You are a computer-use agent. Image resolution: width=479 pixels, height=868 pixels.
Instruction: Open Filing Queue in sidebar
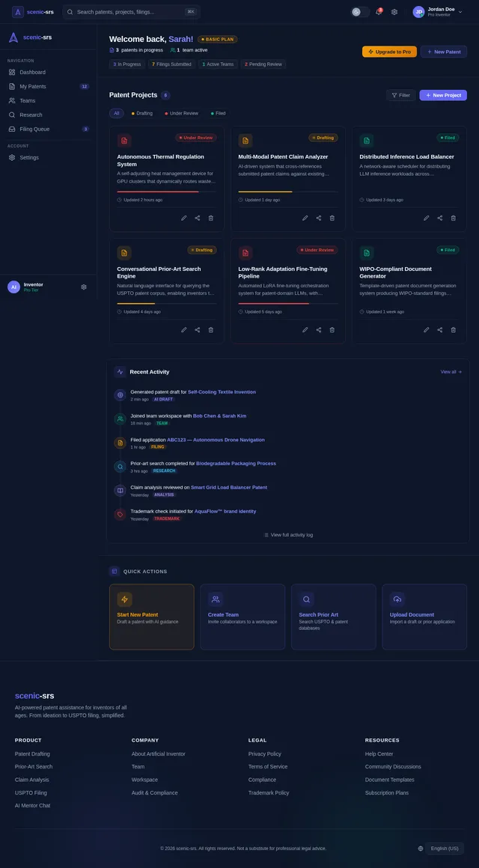pos(48,129)
